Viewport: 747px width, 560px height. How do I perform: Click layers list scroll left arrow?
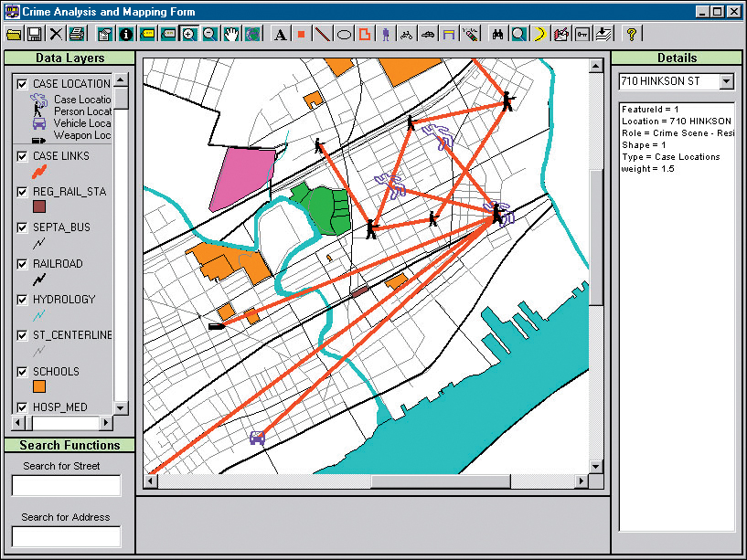[x=18, y=422]
